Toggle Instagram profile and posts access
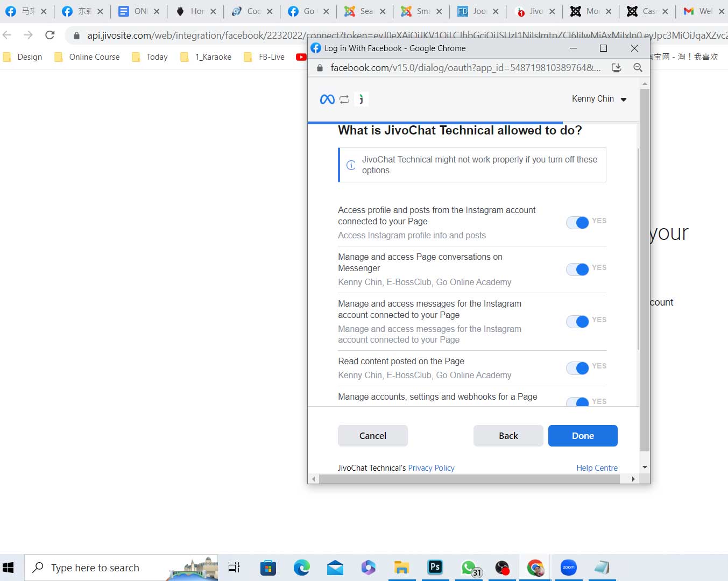This screenshot has width=728, height=581. pyautogui.click(x=578, y=222)
